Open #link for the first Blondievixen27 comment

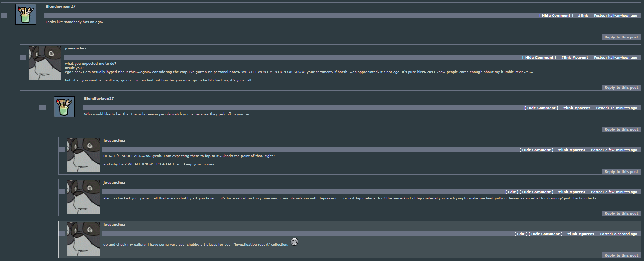point(583,16)
